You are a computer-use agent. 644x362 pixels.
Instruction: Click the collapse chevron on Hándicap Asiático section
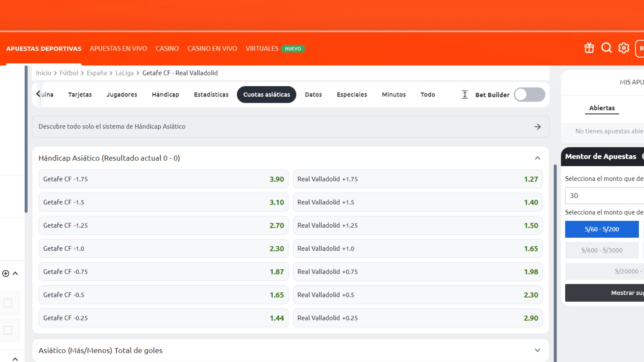click(537, 158)
